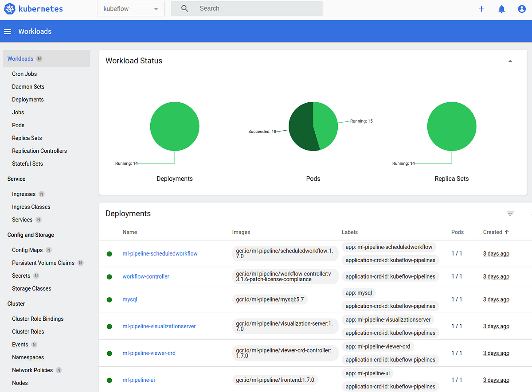Click the N badge next to Config Maps
Screen dimensions: 532x392
49,250
